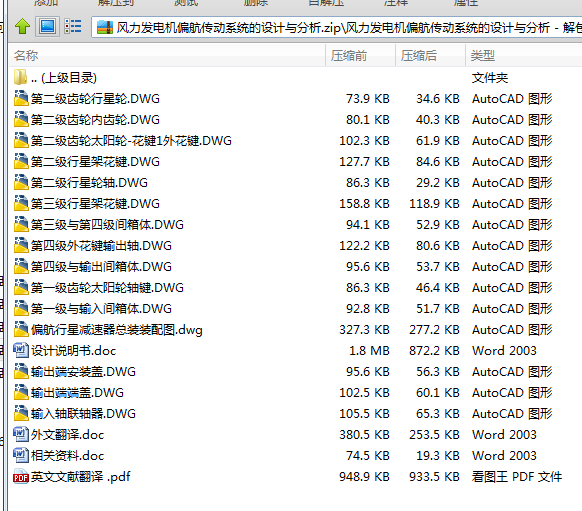582x511 pixels.
Task: Click the parent directory folder icon
Action: (20, 77)
